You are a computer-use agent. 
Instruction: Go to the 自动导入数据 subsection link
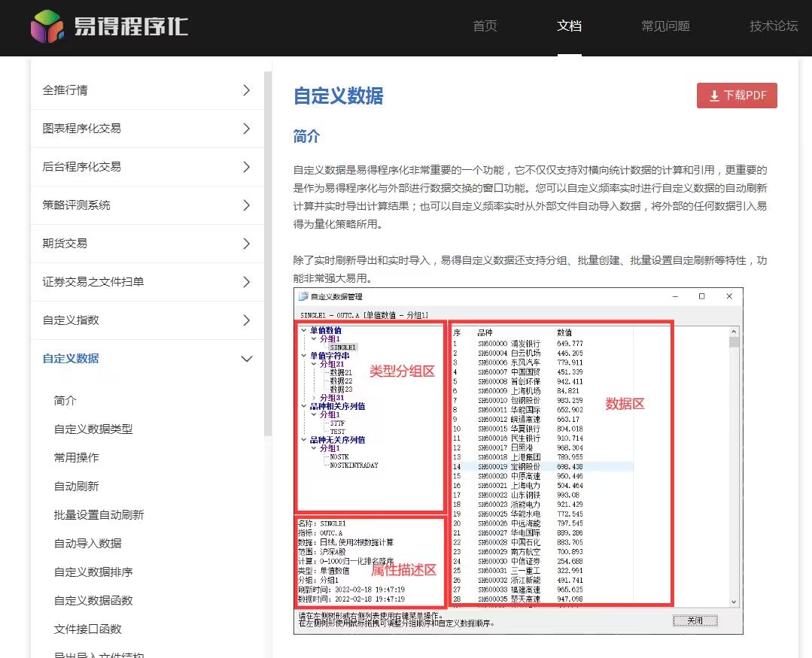tap(88, 543)
